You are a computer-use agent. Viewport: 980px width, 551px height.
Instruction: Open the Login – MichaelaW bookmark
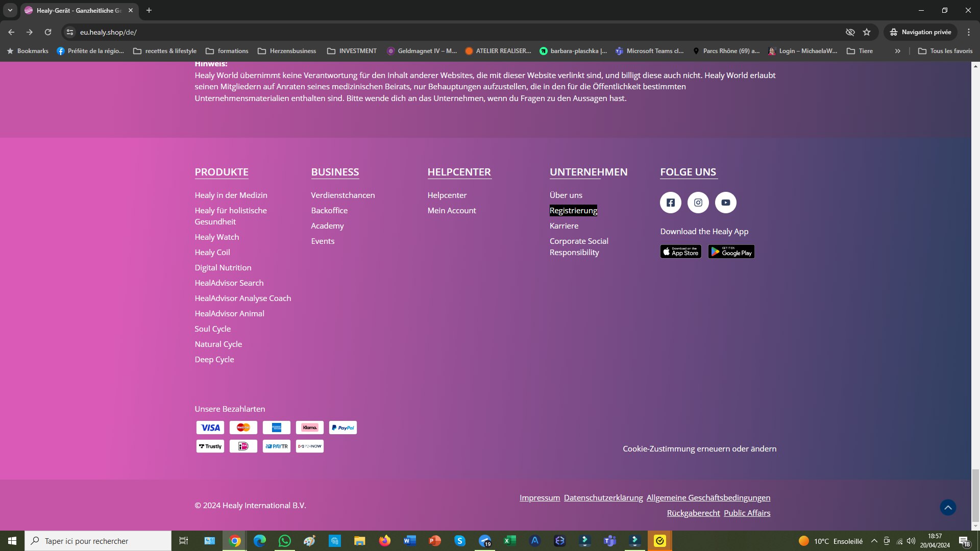[x=803, y=51]
